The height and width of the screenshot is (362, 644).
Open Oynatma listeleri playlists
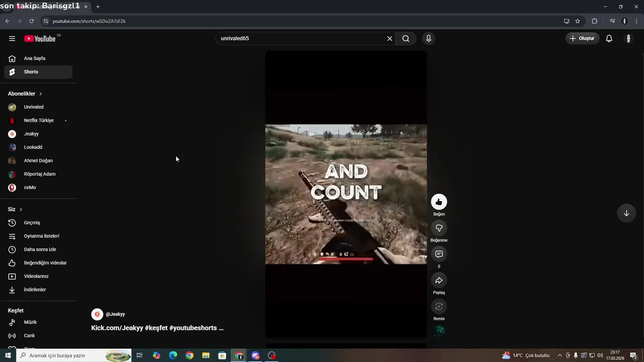pos(38,236)
